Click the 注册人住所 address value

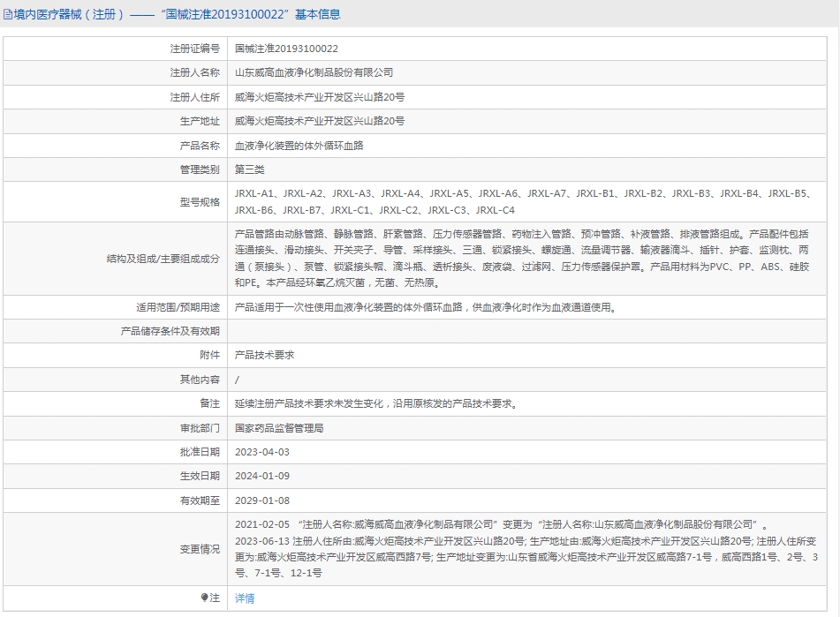(x=320, y=97)
